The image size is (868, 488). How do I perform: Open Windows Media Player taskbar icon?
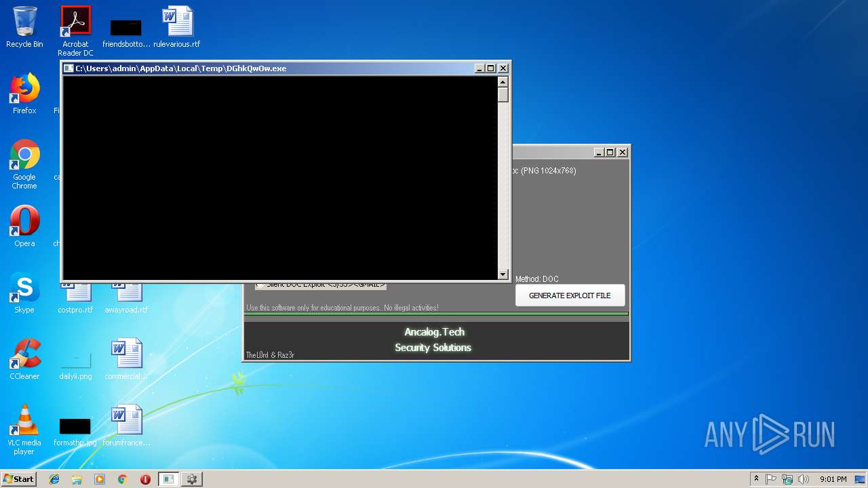(100, 479)
